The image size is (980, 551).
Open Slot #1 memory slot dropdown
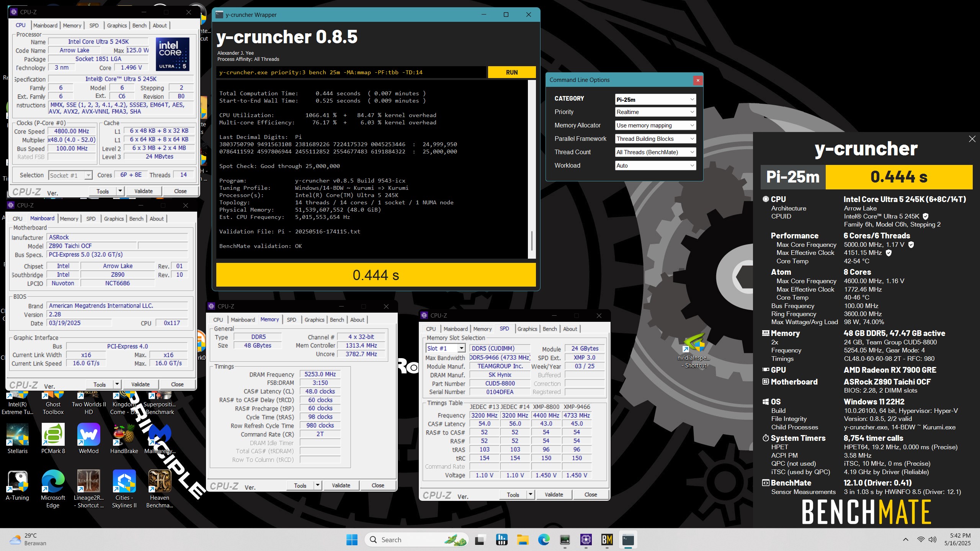[x=446, y=348]
